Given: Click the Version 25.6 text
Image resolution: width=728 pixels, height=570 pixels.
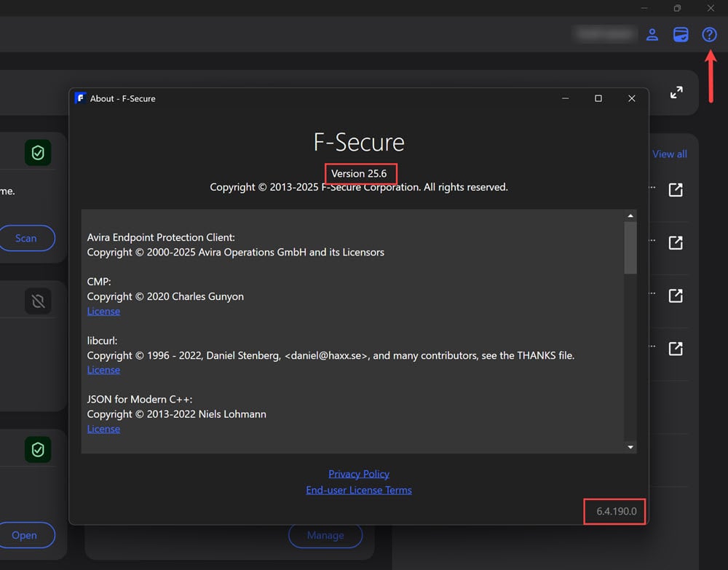Looking at the screenshot, I should coord(359,173).
